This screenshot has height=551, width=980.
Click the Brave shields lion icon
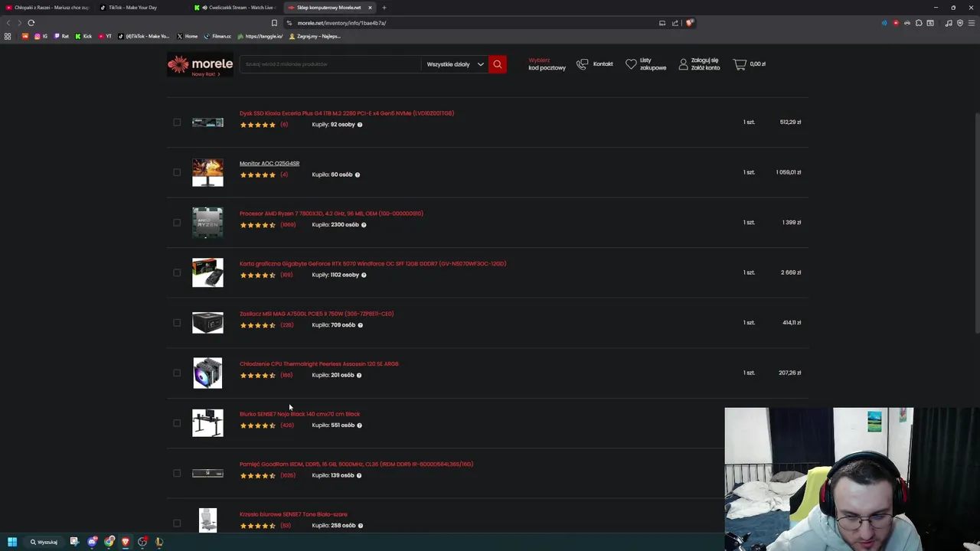[x=689, y=23]
